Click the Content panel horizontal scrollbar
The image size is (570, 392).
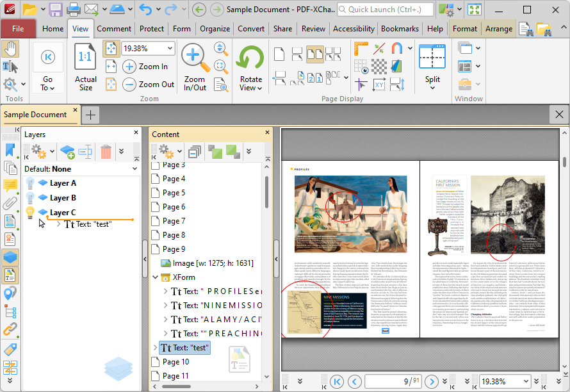tap(176, 386)
